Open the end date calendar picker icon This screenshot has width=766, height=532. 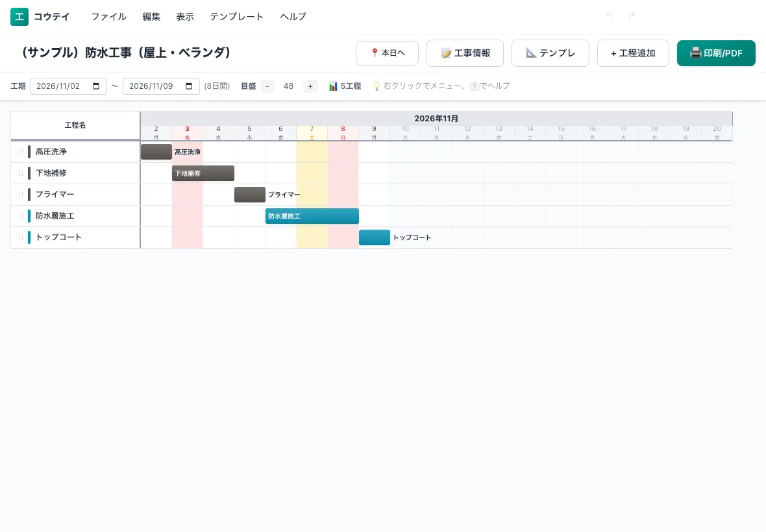point(189,86)
